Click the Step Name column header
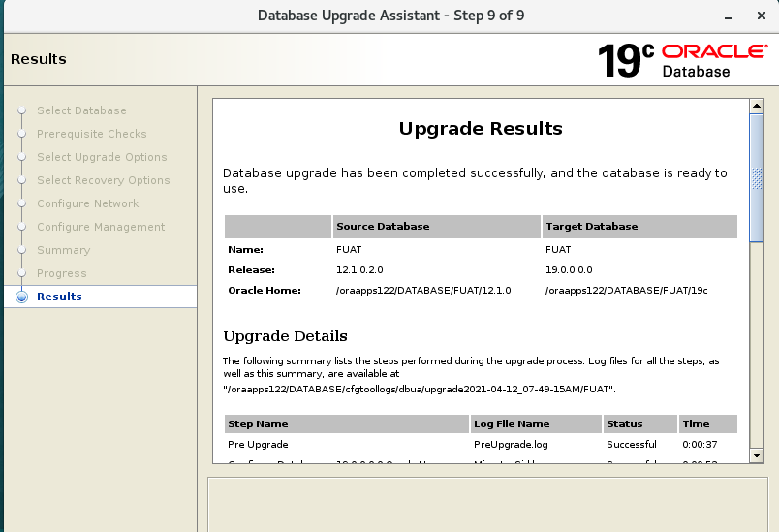 [x=347, y=424]
